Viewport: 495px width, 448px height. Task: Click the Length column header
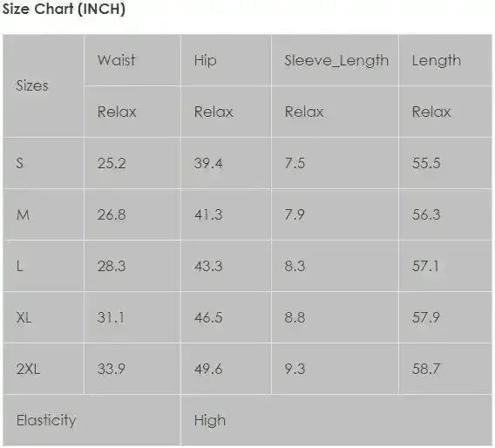pos(437,60)
